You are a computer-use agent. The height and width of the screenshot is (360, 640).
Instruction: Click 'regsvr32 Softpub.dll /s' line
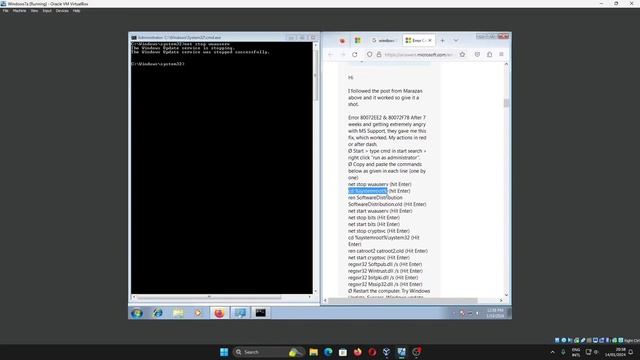(x=385, y=264)
